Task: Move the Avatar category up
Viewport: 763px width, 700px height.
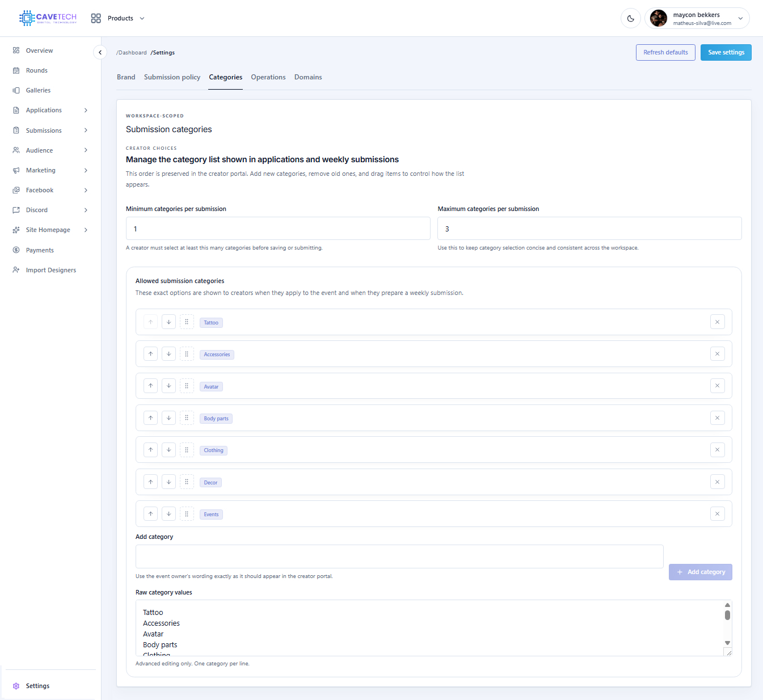Action: pyautogui.click(x=150, y=386)
